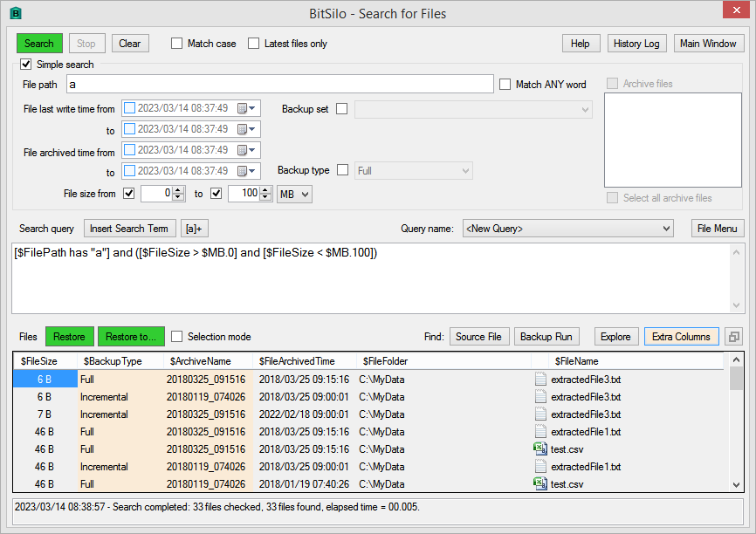Select the 2022/02/18 09:00:01 archived time cell
This screenshot has height=534, width=756.
tap(304, 414)
